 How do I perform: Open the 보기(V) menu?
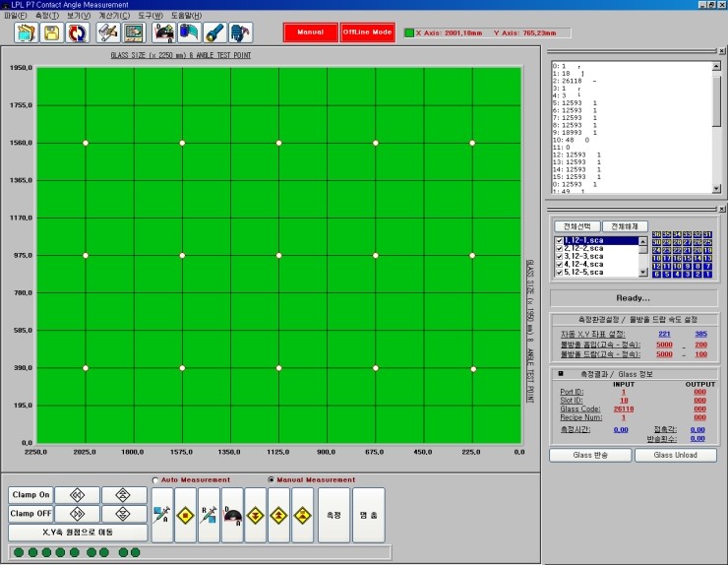point(79,16)
